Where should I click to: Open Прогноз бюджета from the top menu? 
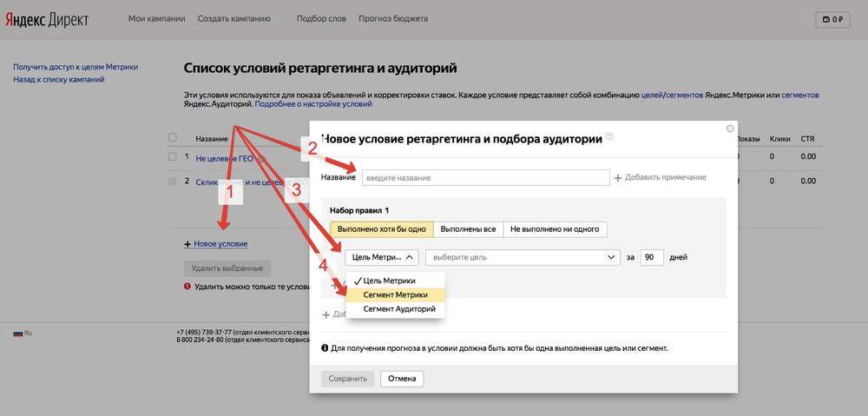click(393, 18)
